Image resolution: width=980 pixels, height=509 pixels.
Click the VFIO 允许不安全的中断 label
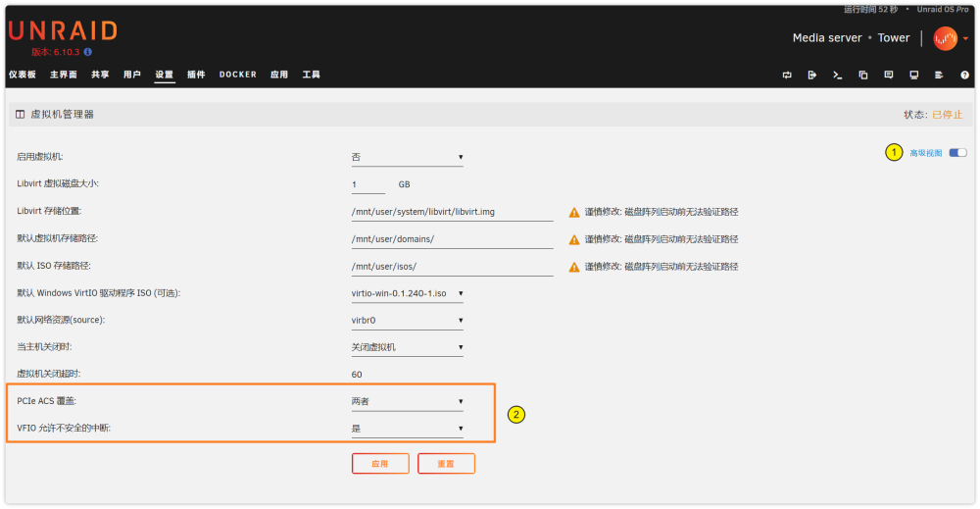point(64,429)
